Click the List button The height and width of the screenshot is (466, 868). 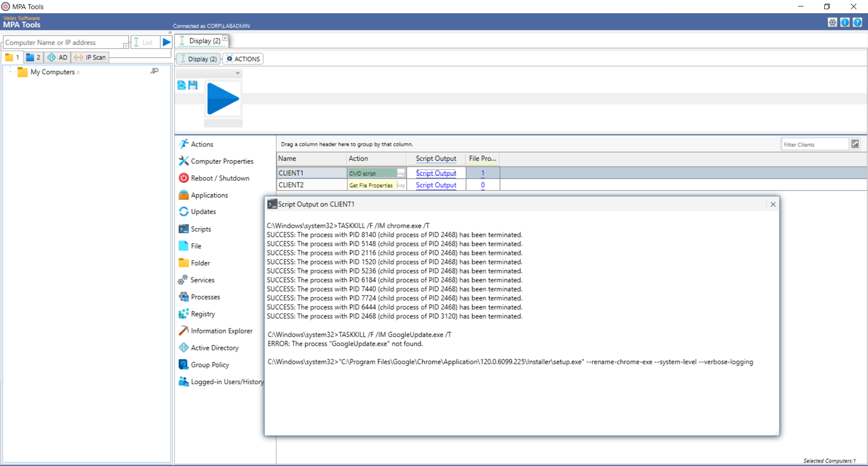[145, 42]
